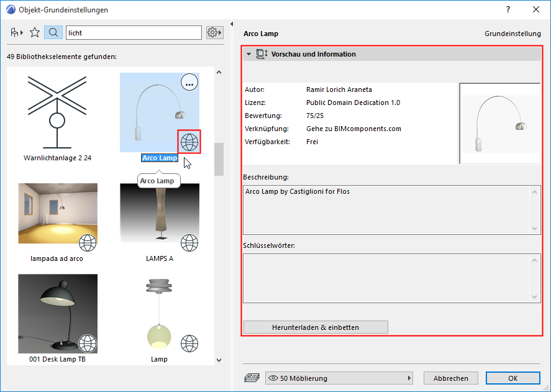
Task: Click Herunterladen & einbetten button
Action: 316,327
